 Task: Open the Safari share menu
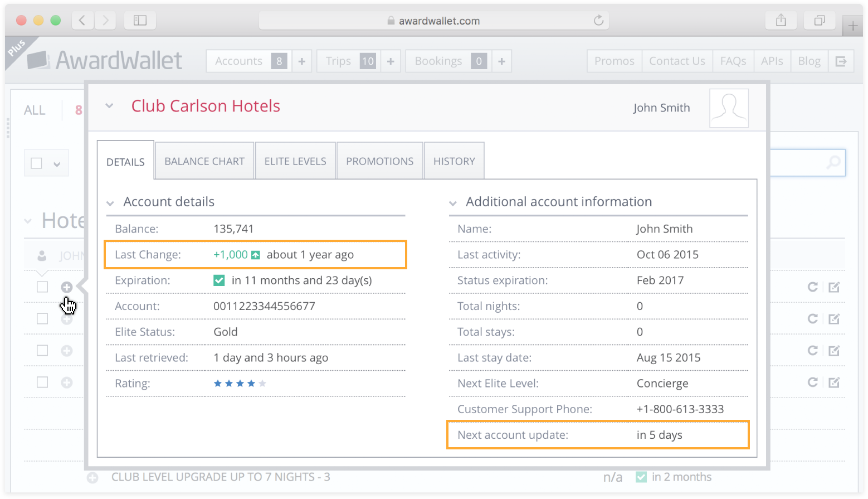tap(781, 21)
